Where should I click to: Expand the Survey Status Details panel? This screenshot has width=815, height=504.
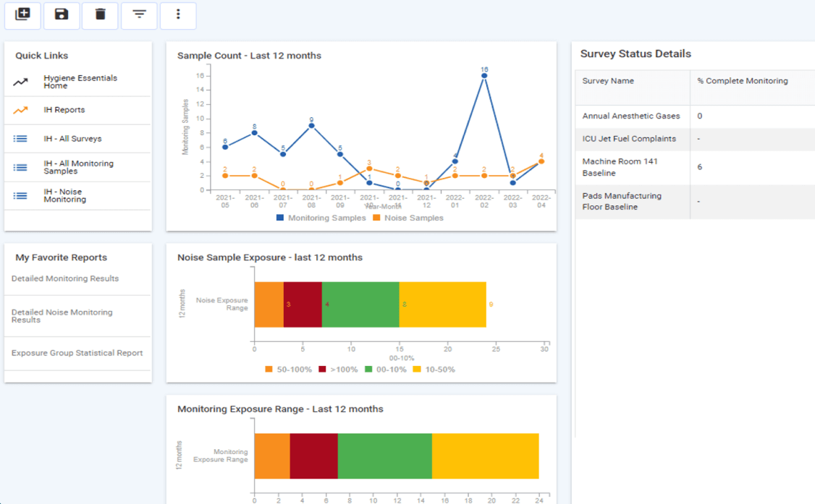[634, 54]
